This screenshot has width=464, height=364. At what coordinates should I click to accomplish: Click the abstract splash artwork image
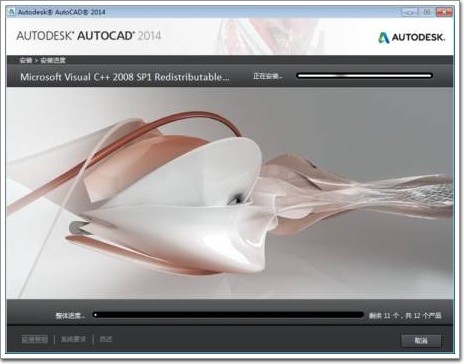pyautogui.click(x=230, y=193)
